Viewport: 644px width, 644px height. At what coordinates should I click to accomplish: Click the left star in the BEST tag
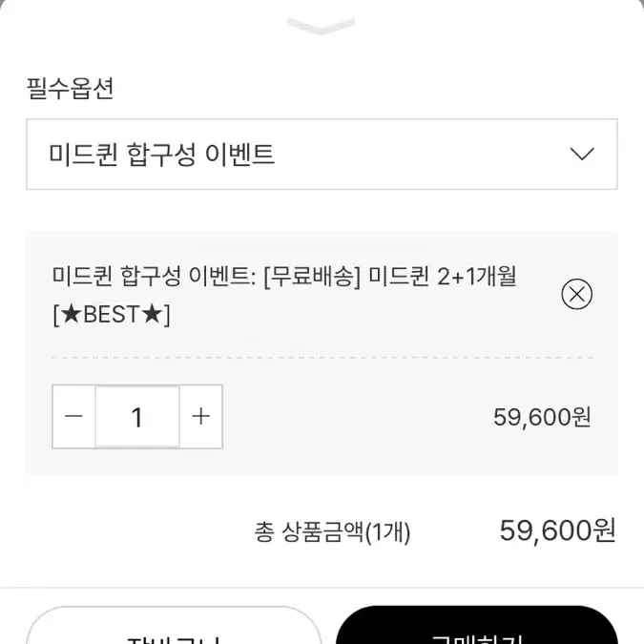pos(73,315)
